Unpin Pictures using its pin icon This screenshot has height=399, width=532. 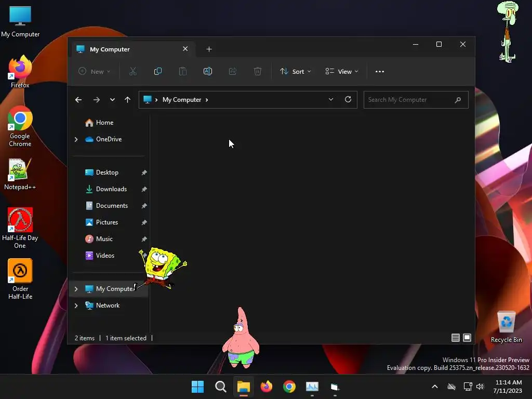tap(144, 222)
